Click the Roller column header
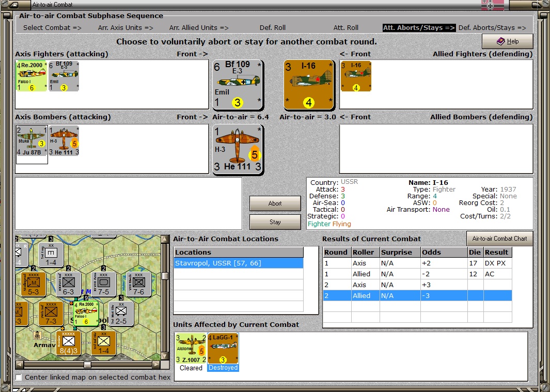The image size is (550, 392). [366, 252]
